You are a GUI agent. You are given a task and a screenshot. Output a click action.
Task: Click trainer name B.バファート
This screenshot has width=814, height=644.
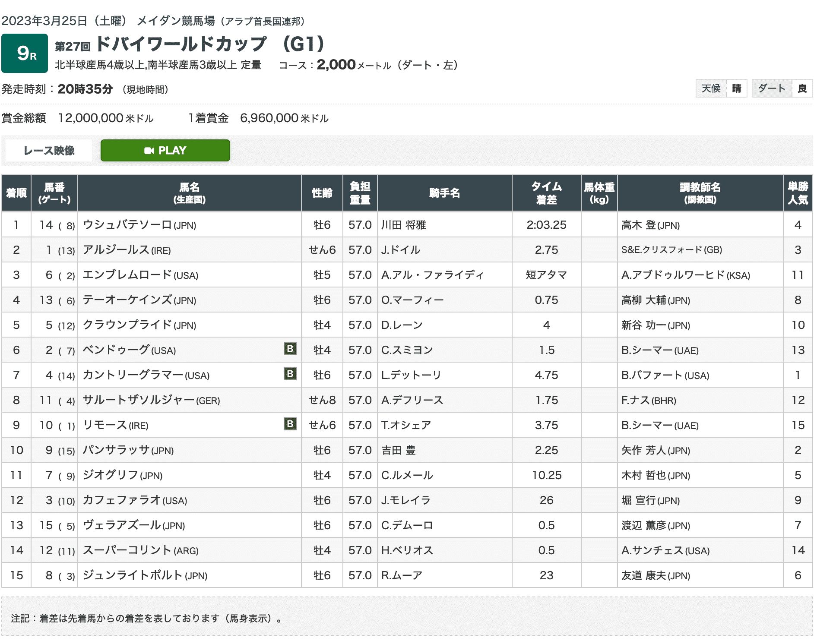coord(652,375)
